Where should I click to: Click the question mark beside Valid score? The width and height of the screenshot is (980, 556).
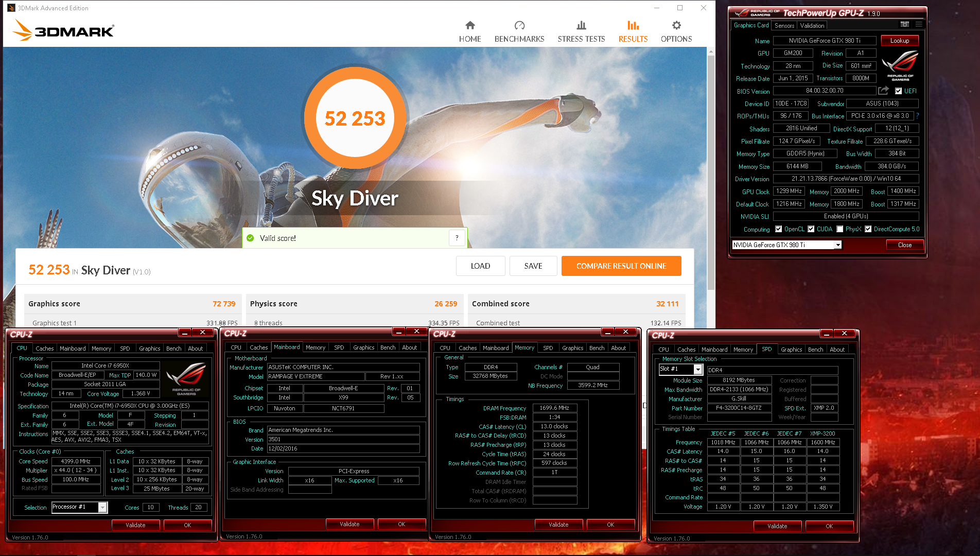coord(457,238)
